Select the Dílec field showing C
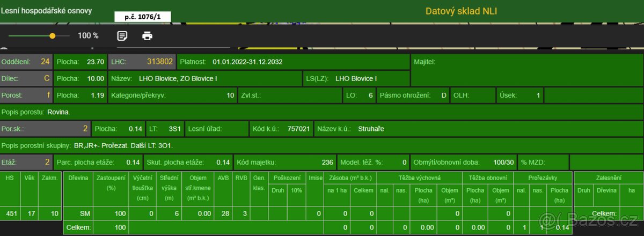The width and height of the screenshot is (644, 236). coord(26,78)
